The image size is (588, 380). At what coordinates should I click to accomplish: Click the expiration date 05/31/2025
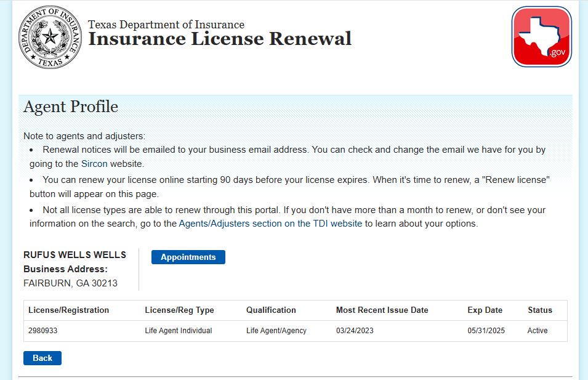[486, 331]
